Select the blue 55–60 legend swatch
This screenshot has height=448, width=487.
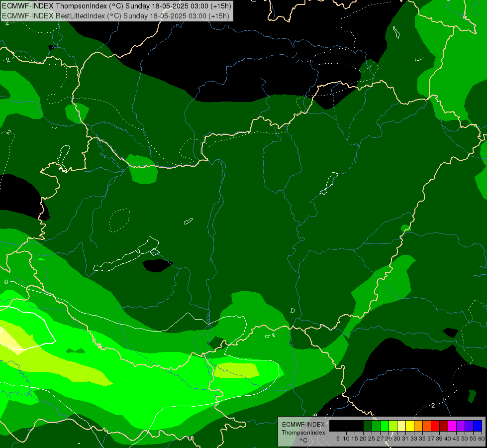click(x=478, y=426)
